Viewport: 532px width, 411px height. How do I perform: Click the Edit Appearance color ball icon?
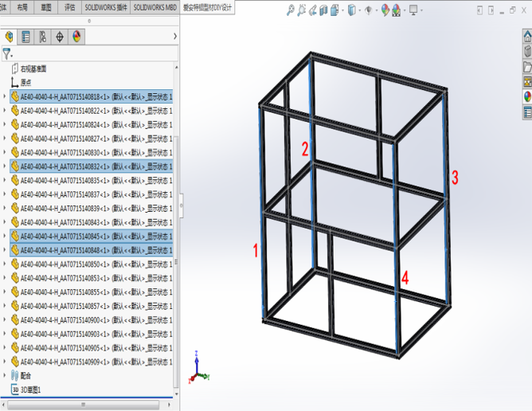pyautogui.click(x=385, y=10)
